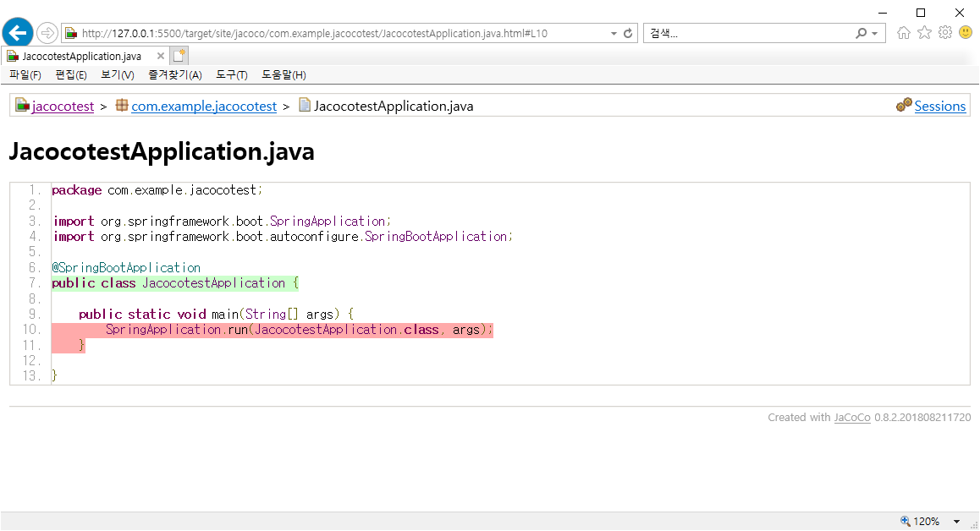The width and height of the screenshot is (980, 531).
Task: Open browser tools gear icon
Action: [945, 32]
